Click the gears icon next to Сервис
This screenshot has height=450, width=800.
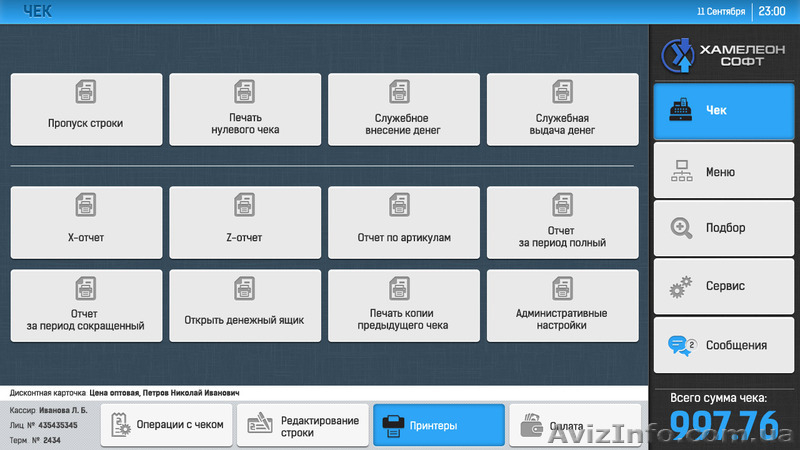pos(681,287)
